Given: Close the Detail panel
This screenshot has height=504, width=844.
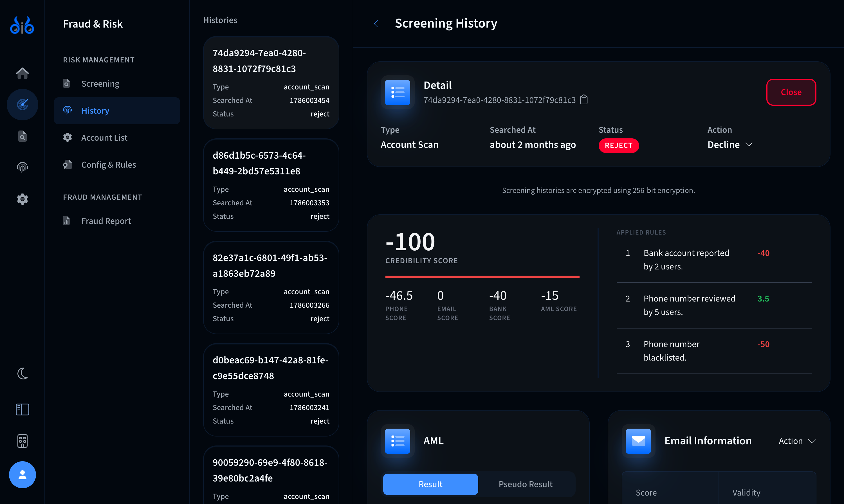Looking at the screenshot, I should point(791,92).
